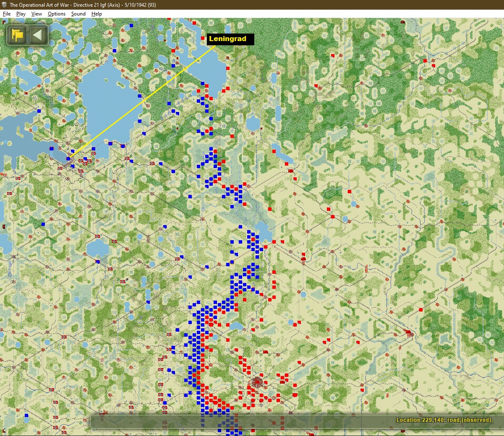
Task: Open the File menu
Action: 7,14
